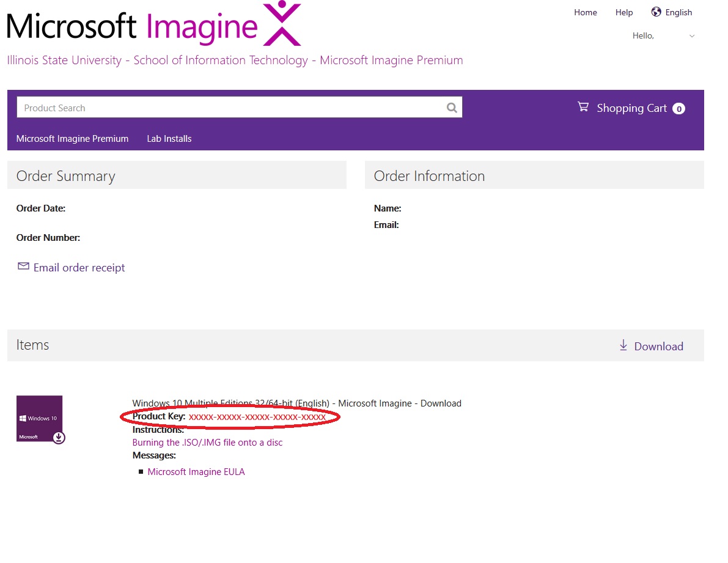
Task: Click Email order receipt link
Action: 79,268
